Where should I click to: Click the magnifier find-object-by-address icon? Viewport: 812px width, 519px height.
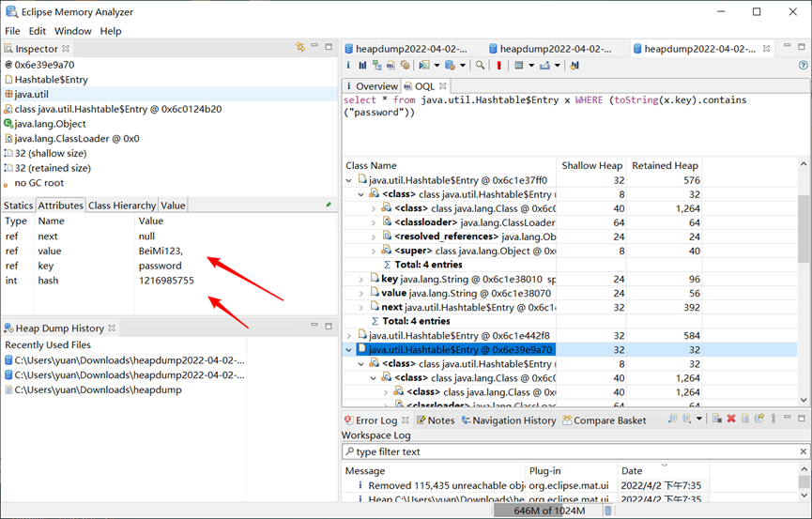(480, 66)
